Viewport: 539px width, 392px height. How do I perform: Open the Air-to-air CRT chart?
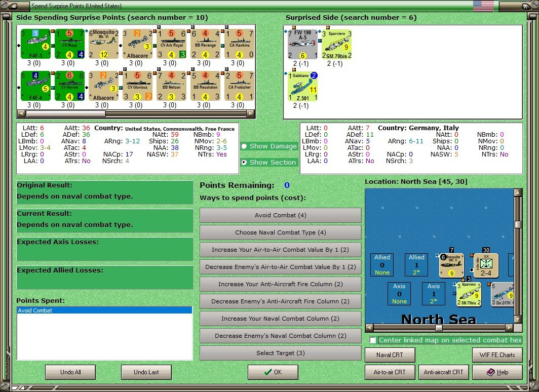click(390, 372)
